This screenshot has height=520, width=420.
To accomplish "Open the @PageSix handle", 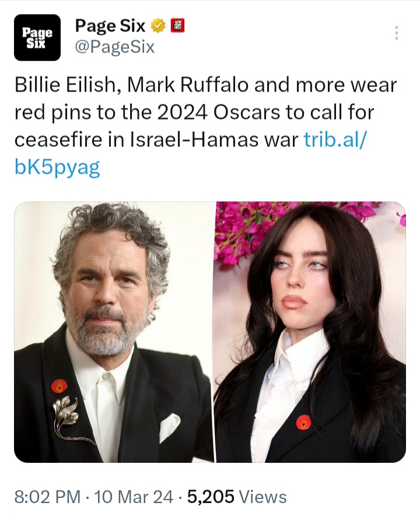I will 115,47.
